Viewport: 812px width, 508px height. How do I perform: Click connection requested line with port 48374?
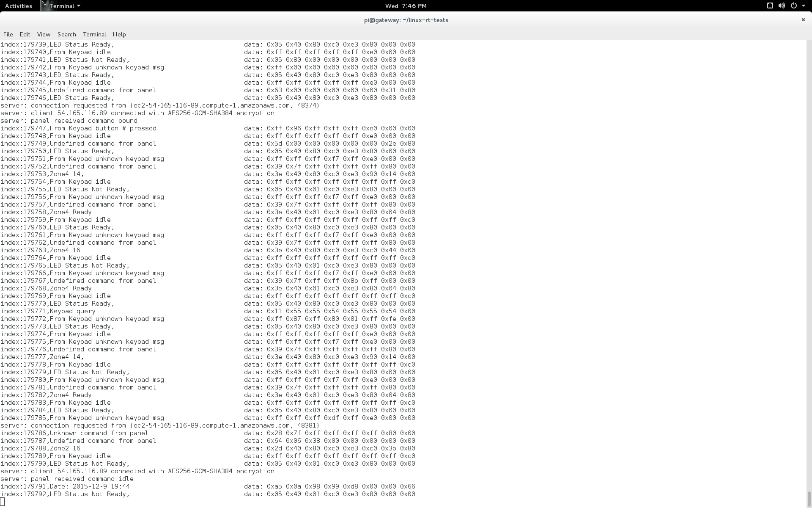160,105
